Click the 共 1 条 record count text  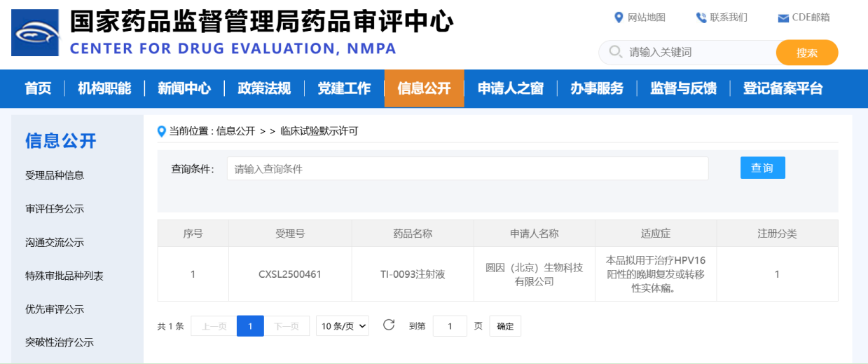point(170,326)
